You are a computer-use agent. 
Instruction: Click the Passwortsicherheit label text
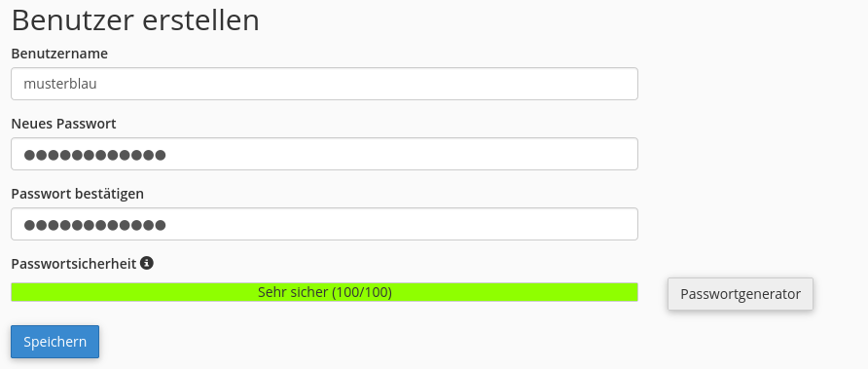coord(74,264)
